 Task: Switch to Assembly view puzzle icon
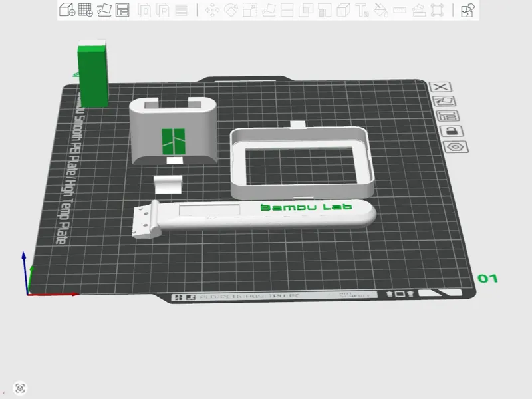[468, 10]
